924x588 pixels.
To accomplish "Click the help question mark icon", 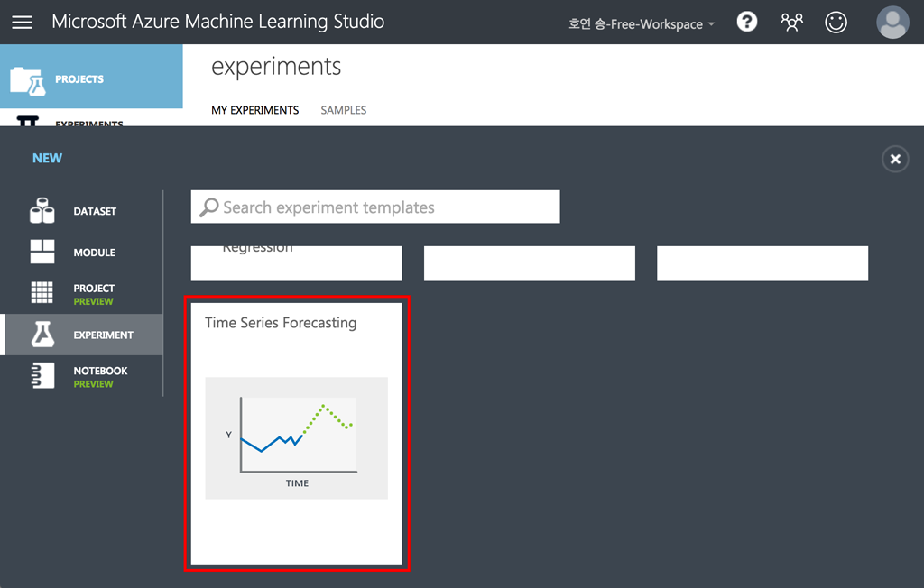I will [x=747, y=22].
